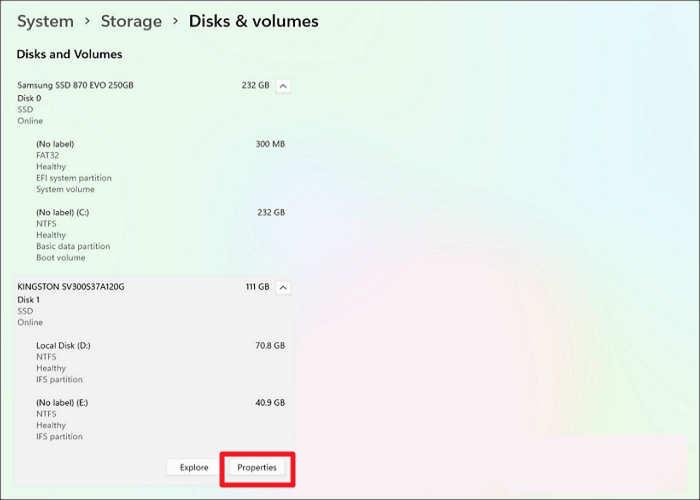Click the 232 GB size of Disk 0
This screenshot has height=500, width=700.
pyautogui.click(x=255, y=85)
